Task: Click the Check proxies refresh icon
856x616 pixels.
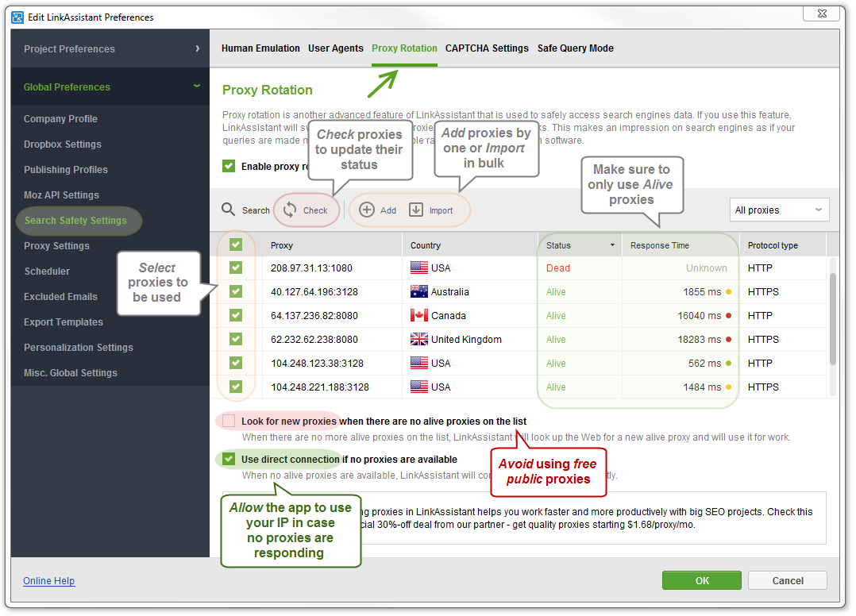Action: [x=290, y=210]
